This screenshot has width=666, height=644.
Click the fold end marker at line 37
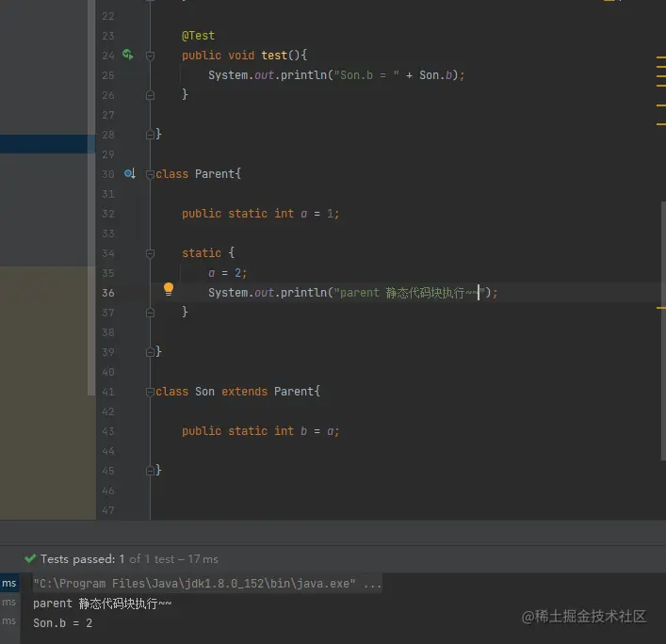[150, 313]
